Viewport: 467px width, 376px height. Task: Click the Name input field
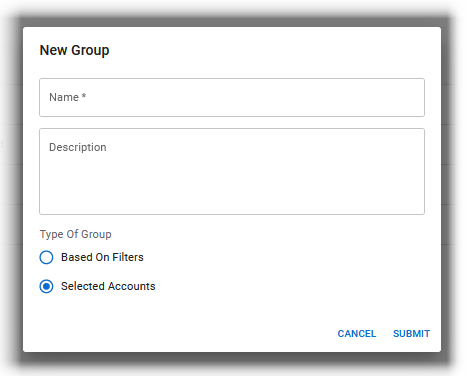(232, 97)
